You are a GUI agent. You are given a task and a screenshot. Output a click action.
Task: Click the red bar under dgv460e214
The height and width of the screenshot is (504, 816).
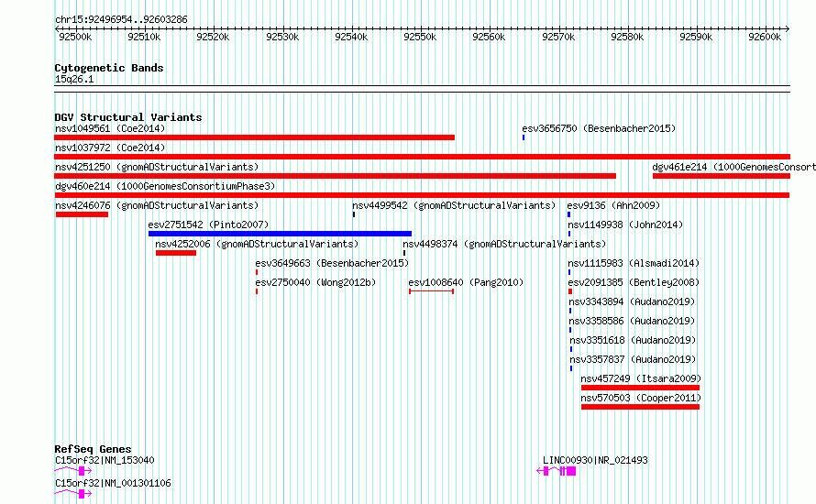422,195
